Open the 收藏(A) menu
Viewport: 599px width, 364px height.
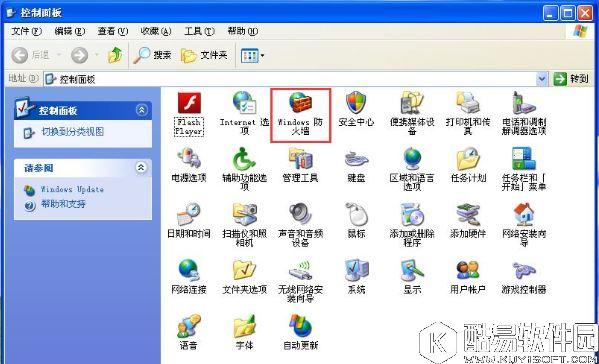tap(156, 31)
